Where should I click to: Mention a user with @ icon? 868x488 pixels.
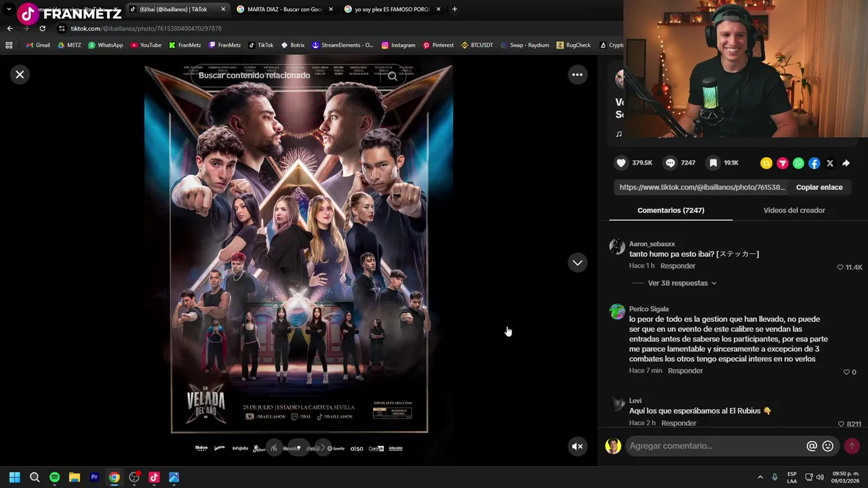[812, 446]
